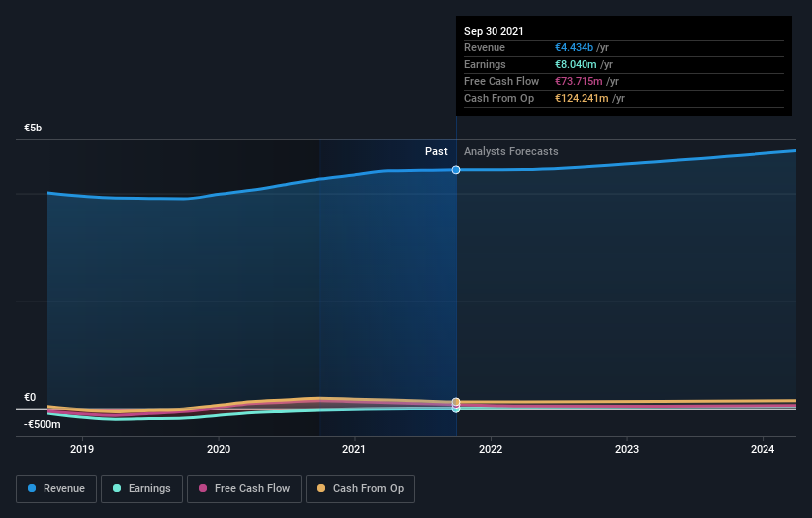
Task: Toggle the Revenue legend button
Action: pyautogui.click(x=56, y=489)
